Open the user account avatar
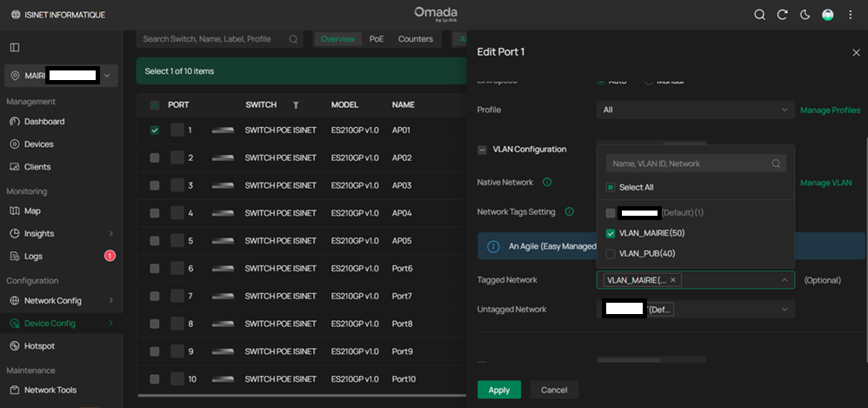Screen dimensions: 868x408 click(828, 15)
